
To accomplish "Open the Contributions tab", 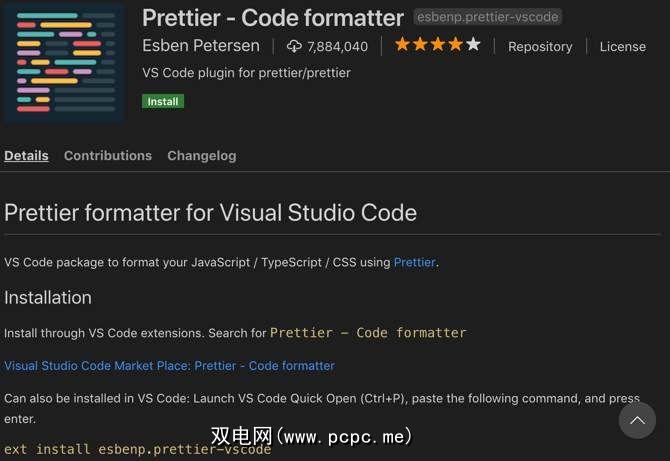I will [108, 156].
